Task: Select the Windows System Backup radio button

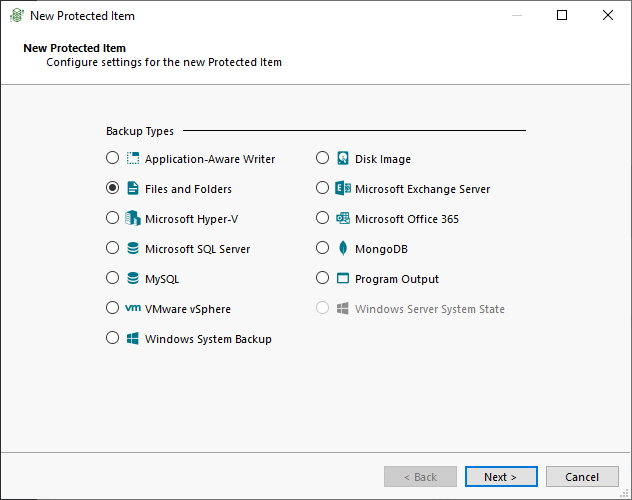Action: pyautogui.click(x=112, y=338)
